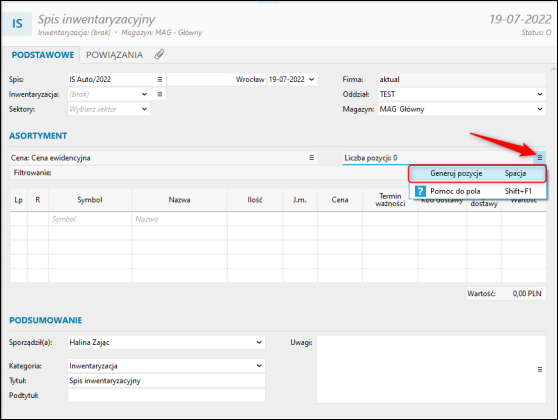The height and width of the screenshot is (420, 558).
Task: Open the menu icon in Cena ewidencyjna row
Action: [311, 158]
